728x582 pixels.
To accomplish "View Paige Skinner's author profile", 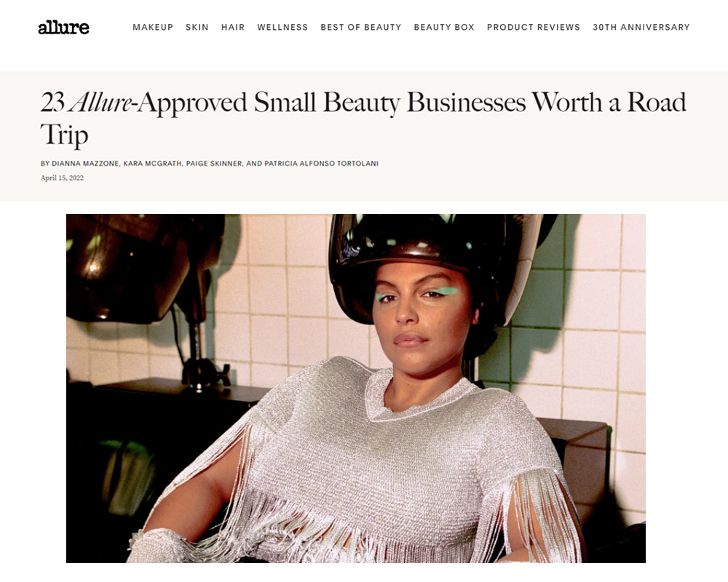I will coord(214,164).
